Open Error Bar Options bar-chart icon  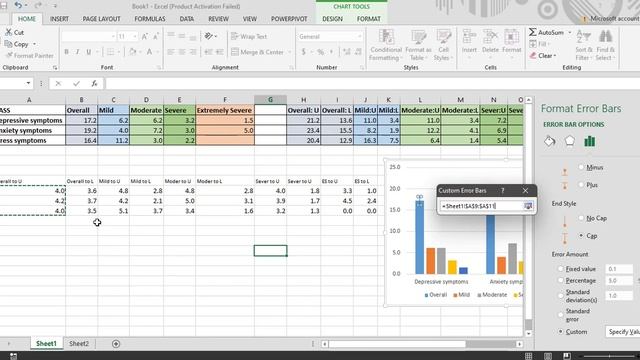coord(589,141)
